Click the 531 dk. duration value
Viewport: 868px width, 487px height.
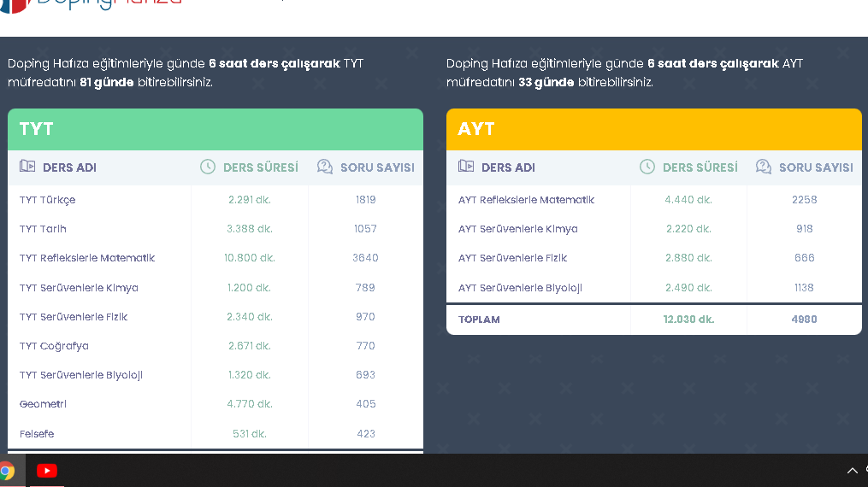[x=250, y=434]
